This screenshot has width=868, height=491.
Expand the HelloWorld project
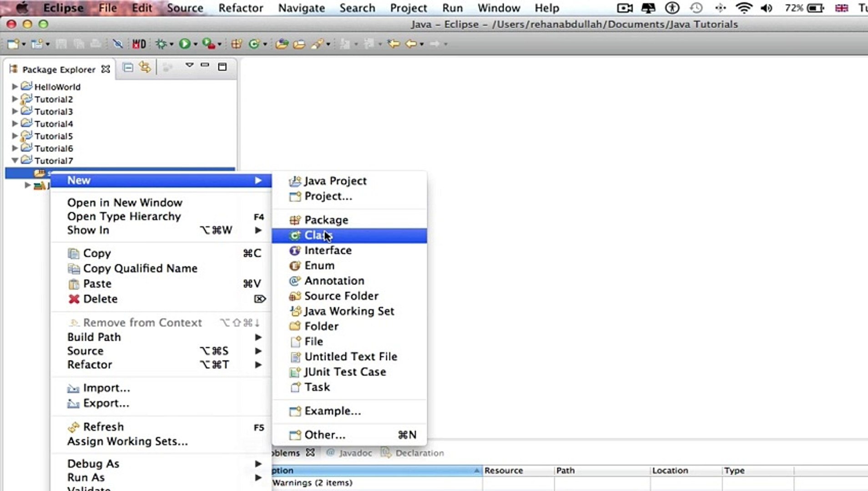click(15, 86)
